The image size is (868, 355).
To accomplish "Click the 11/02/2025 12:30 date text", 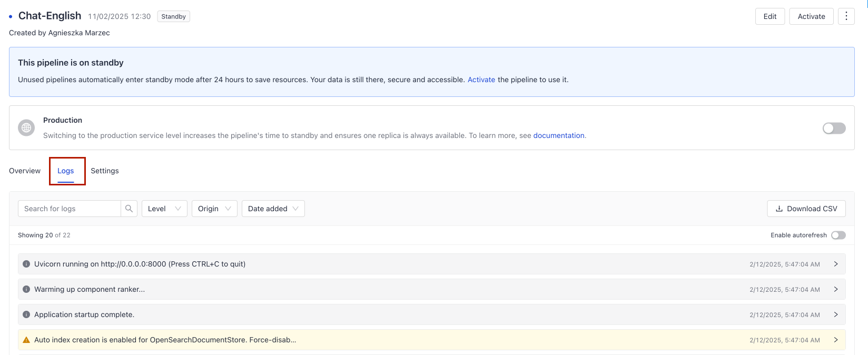I will click(x=120, y=16).
